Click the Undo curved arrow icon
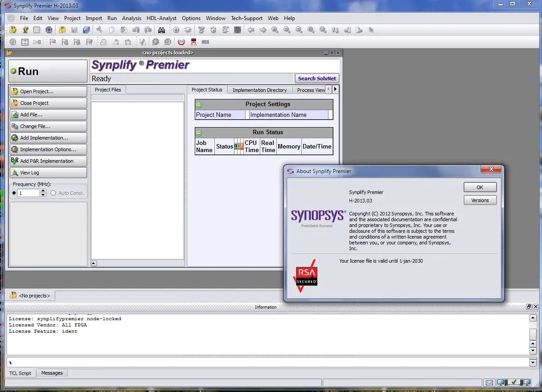The image size is (542, 392). pos(136,30)
